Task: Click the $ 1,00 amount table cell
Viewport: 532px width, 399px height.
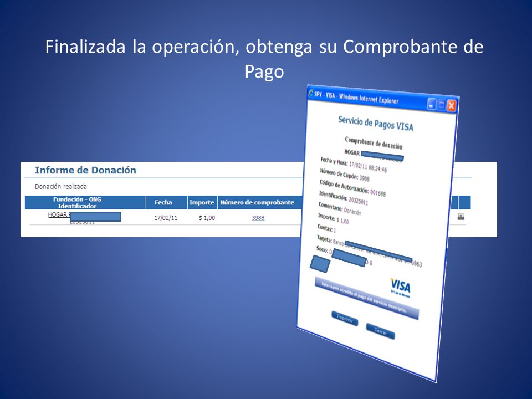Action: 207,218
